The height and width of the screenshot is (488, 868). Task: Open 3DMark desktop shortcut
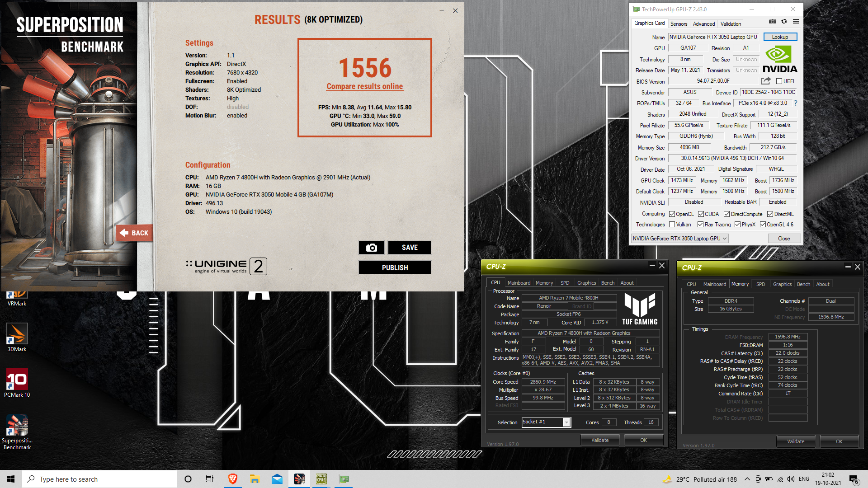[x=17, y=338]
